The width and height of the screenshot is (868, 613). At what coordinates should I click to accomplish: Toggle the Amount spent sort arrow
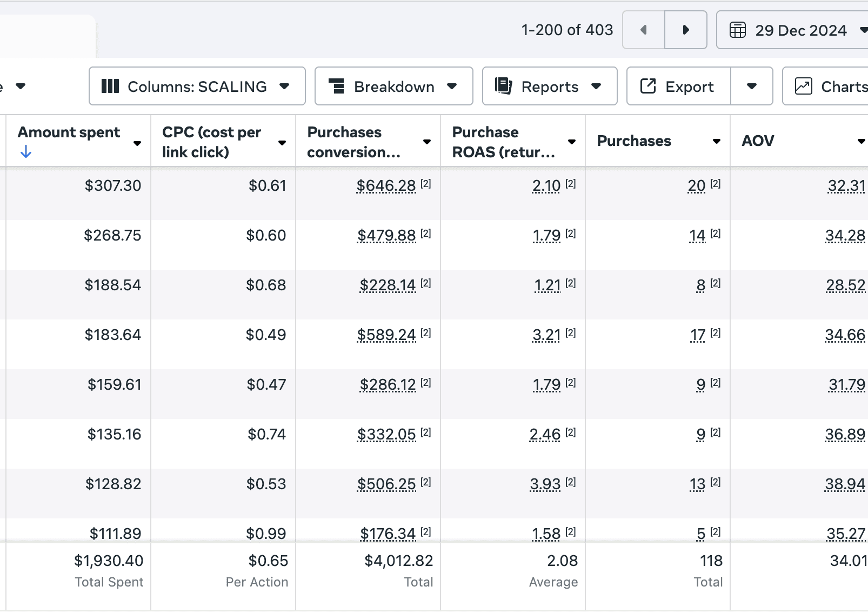(25, 152)
